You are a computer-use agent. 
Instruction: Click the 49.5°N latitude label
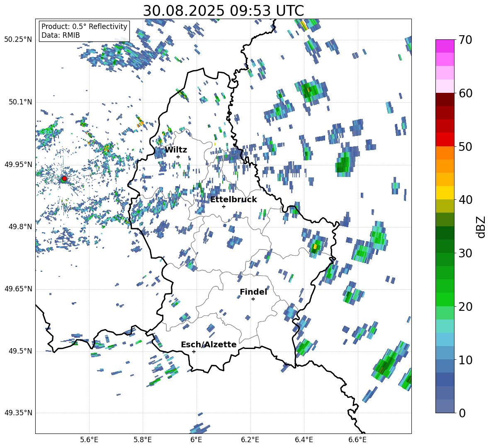pyautogui.click(x=20, y=351)
